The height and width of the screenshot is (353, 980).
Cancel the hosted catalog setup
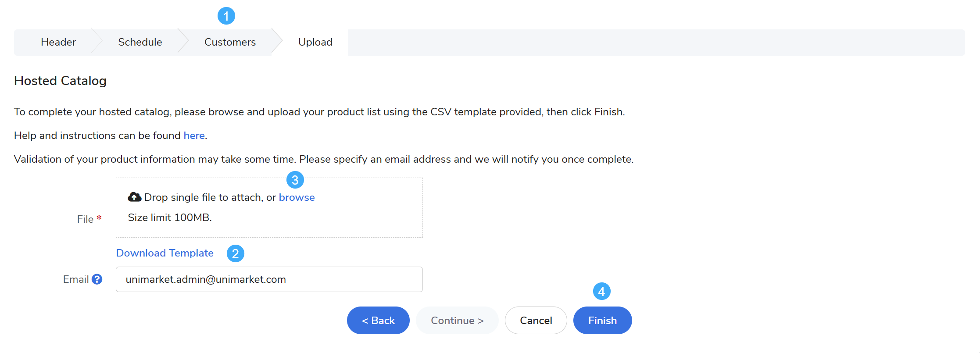tap(536, 321)
